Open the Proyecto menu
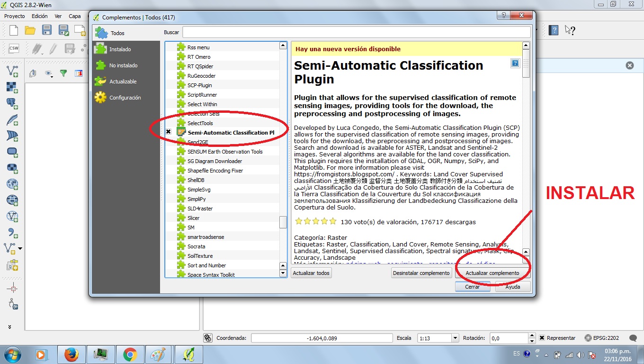Image resolution: width=644 pixels, height=364 pixels. tap(14, 16)
